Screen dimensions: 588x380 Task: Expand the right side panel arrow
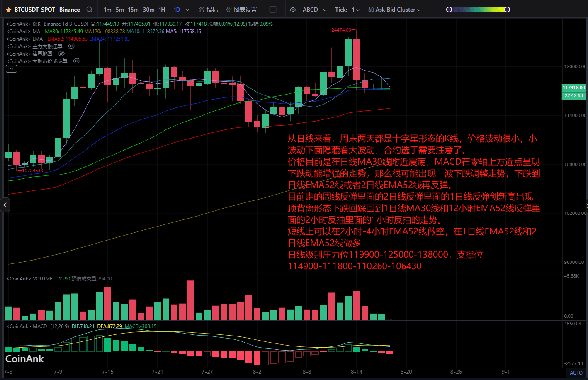tap(586, 205)
